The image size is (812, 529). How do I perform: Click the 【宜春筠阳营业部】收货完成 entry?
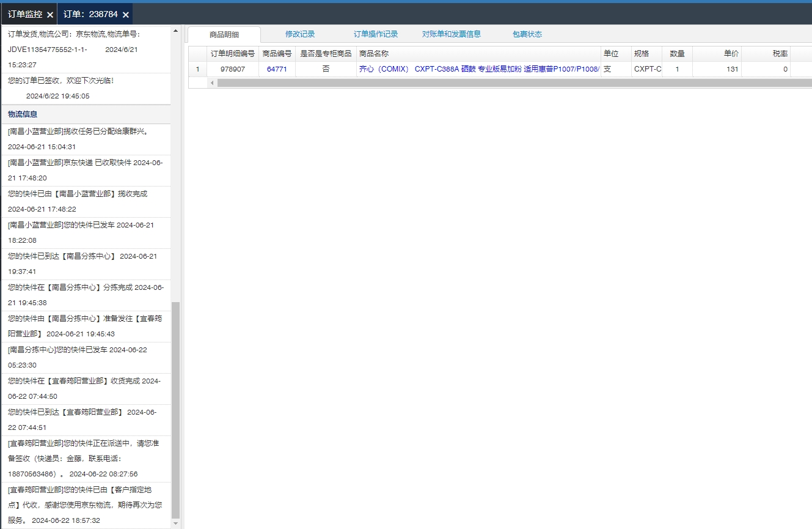point(86,389)
